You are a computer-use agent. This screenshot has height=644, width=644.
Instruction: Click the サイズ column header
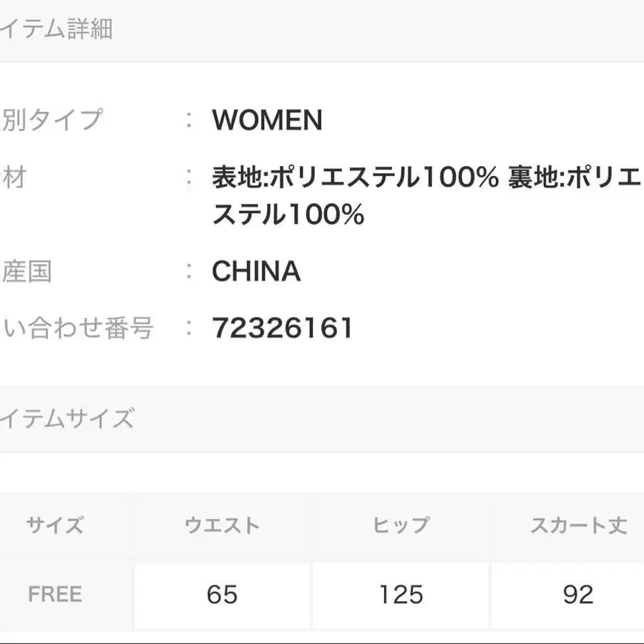pos(55,526)
